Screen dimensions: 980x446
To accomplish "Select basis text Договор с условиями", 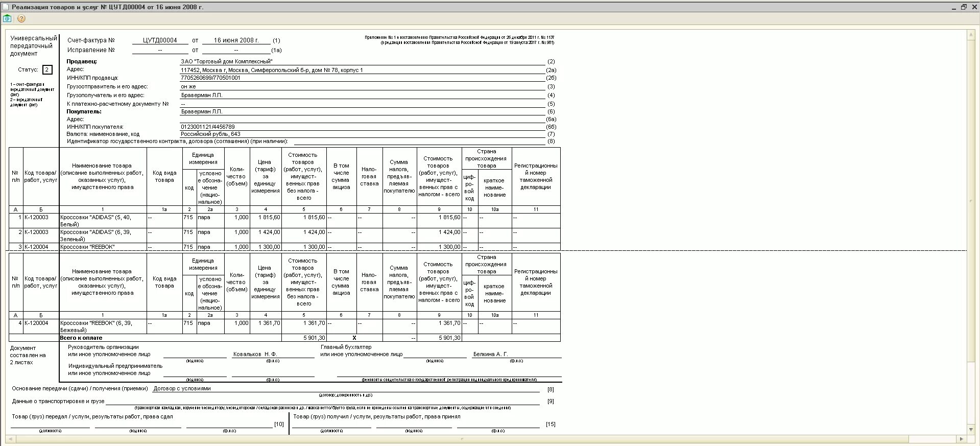I will click(182, 388).
